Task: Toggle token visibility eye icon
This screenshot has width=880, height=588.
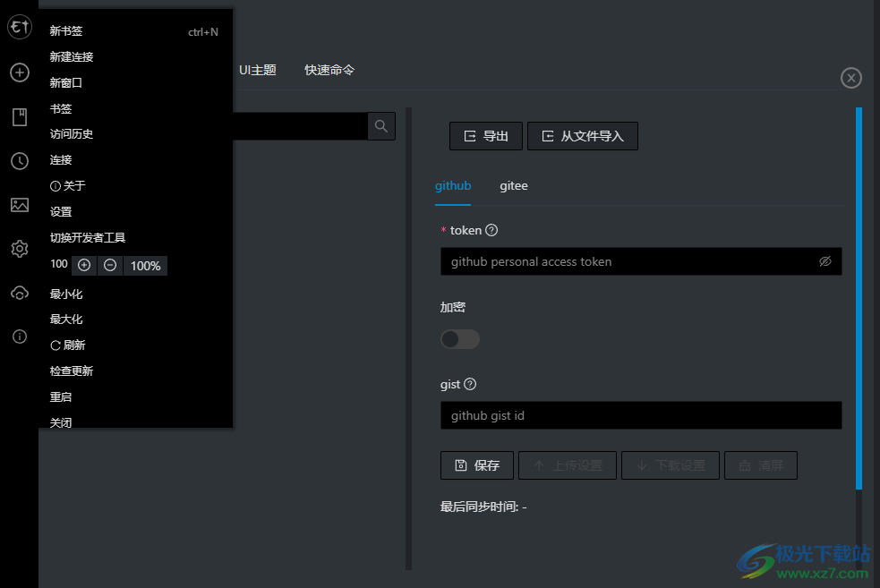Action: [825, 261]
